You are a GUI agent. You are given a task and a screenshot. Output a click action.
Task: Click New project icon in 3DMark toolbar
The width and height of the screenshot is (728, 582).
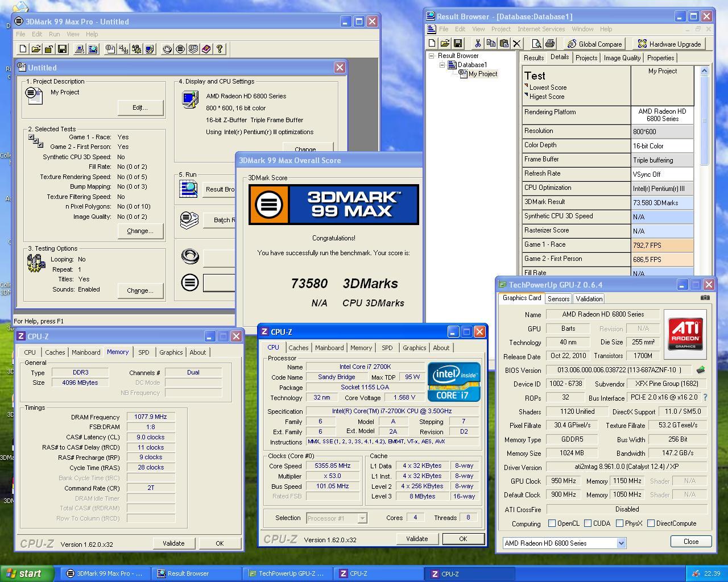coord(23,49)
